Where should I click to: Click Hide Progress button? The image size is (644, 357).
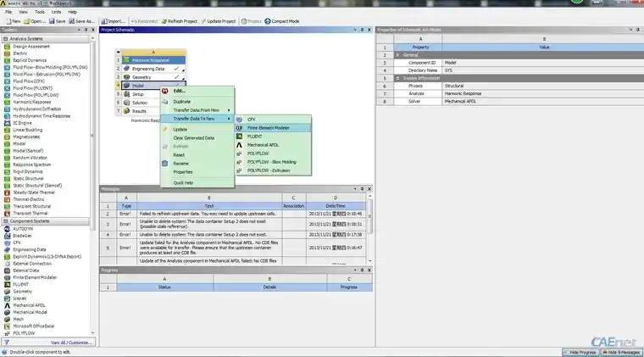[580, 353]
